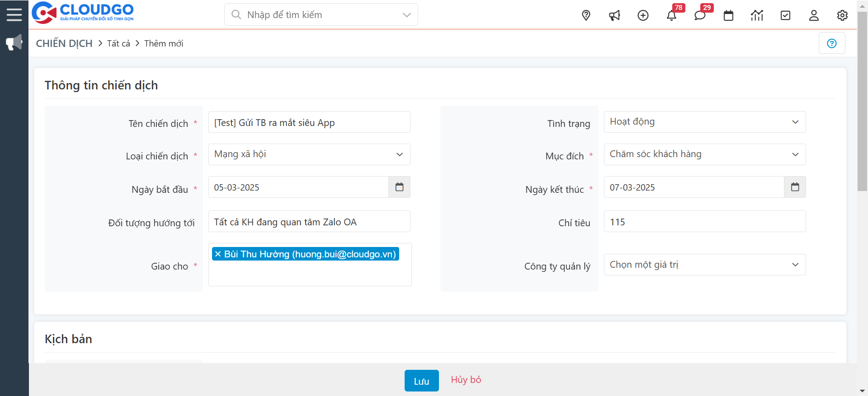Viewport: 868px width, 396px height.
Task: Open the notifications bell
Action: point(671,15)
